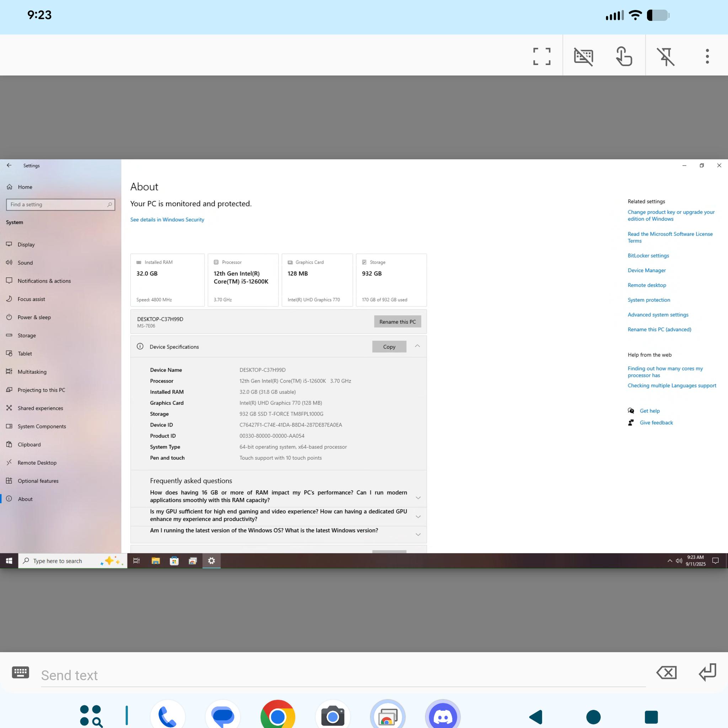This screenshot has height=728, width=728.
Task: Tap the Send text field
Action: click(x=343, y=675)
